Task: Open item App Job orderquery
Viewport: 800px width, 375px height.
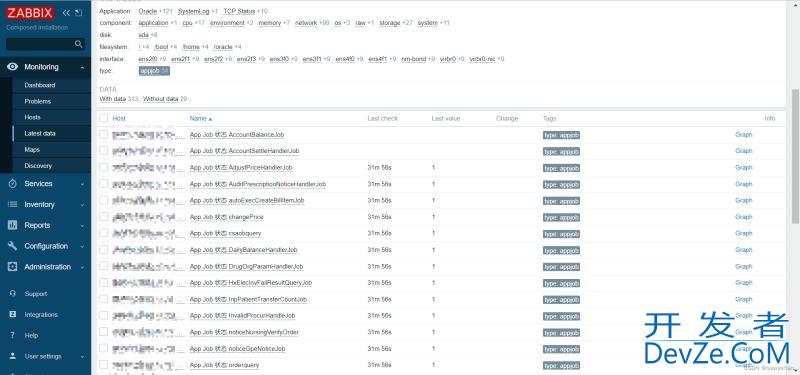Action: pyautogui.click(x=224, y=365)
